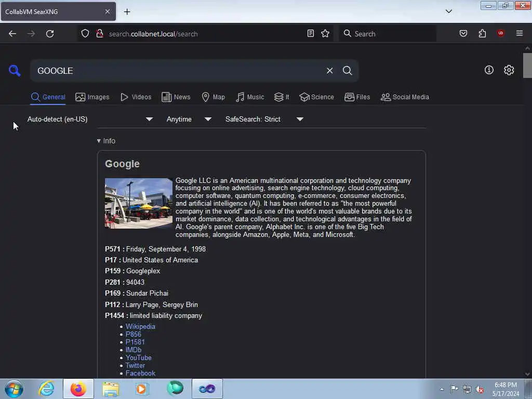
Task: Switch to the Social Media tab
Action: 404,97
